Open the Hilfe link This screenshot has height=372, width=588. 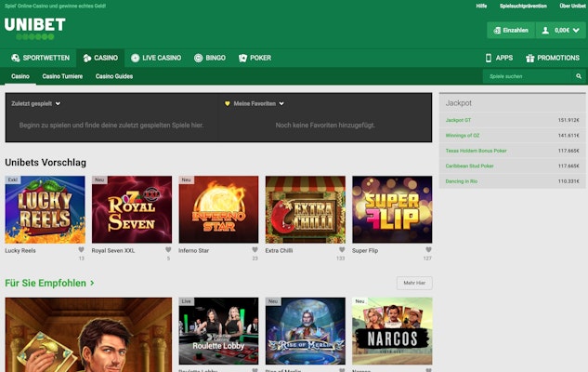tap(481, 6)
